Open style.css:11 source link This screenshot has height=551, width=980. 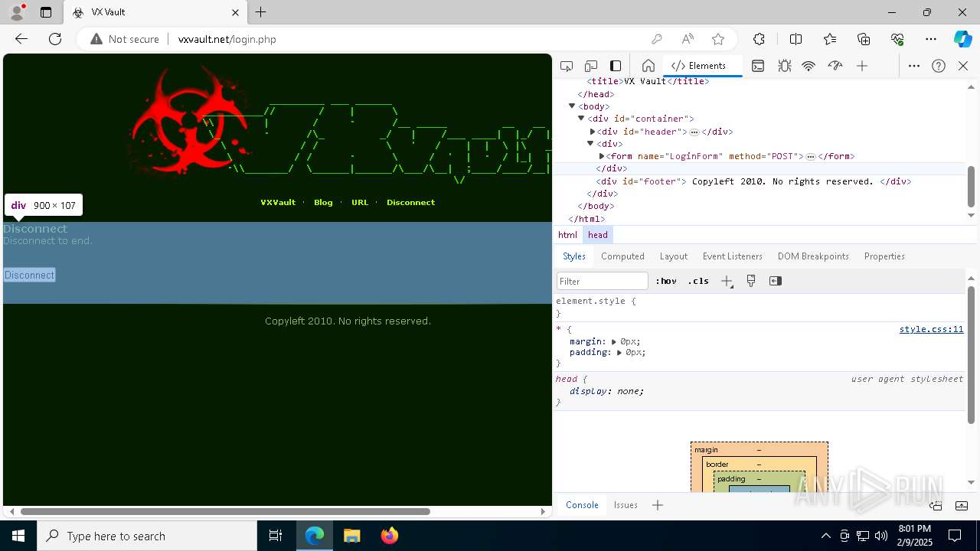931,329
